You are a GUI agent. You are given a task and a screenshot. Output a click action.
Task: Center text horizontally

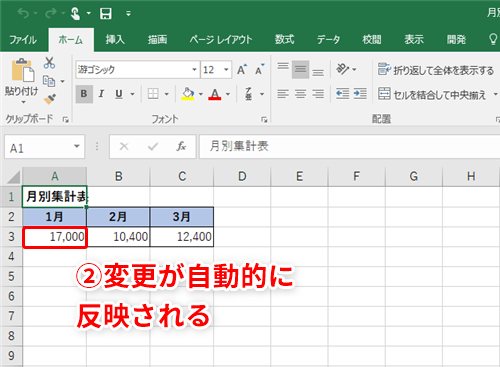[x=300, y=94]
